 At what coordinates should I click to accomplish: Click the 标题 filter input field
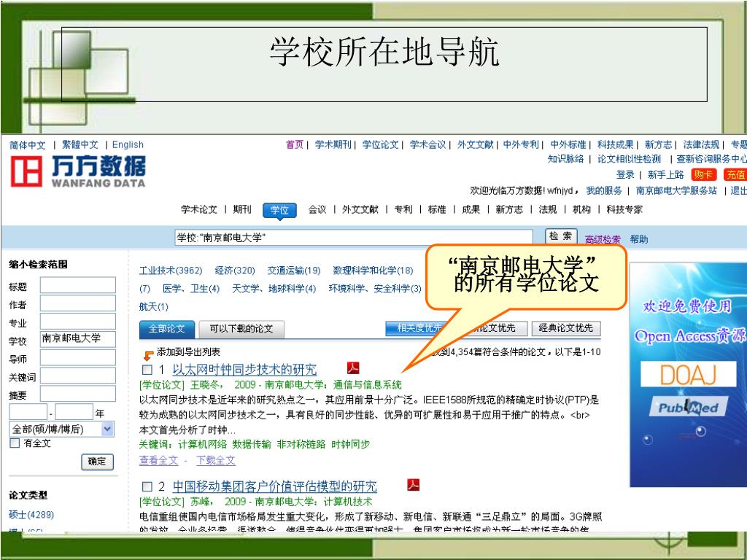pos(77,285)
